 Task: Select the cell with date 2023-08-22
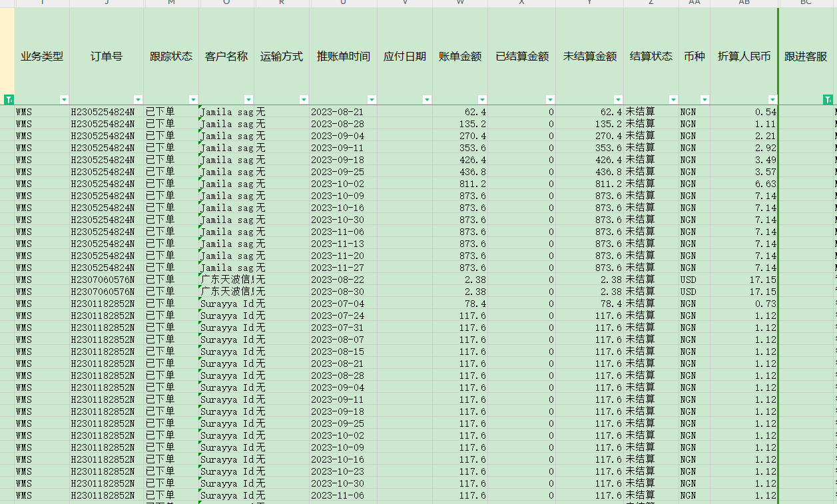coord(337,280)
